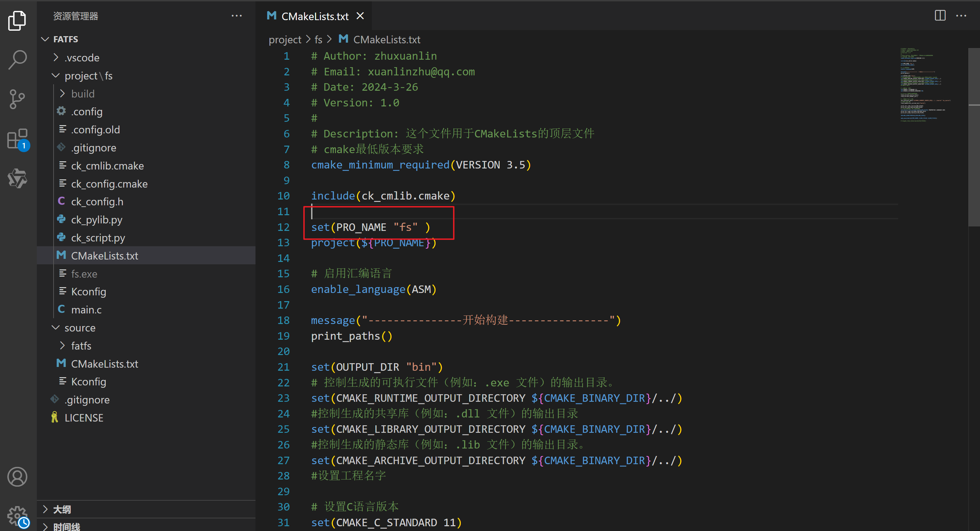Viewport: 980px width, 531px height.
Task: Open CMakeLists.txt under source folder
Action: [x=146, y=364]
